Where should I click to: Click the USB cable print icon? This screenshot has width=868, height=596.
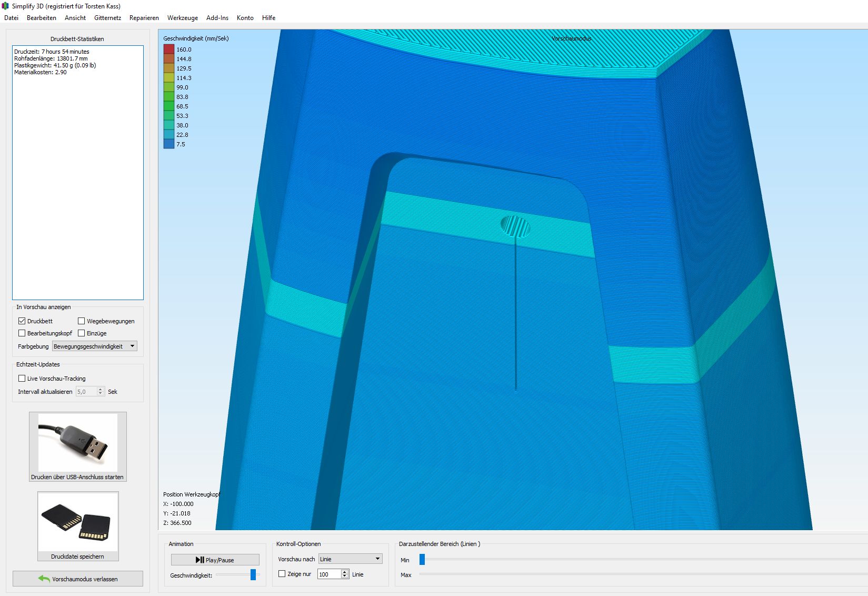pos(77,442)
